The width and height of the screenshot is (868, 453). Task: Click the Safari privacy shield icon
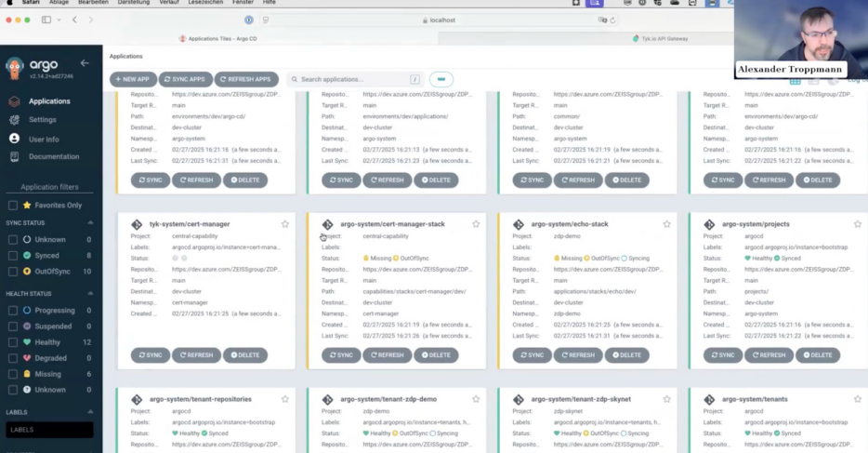pyautogui.click(x=248, y=20)
